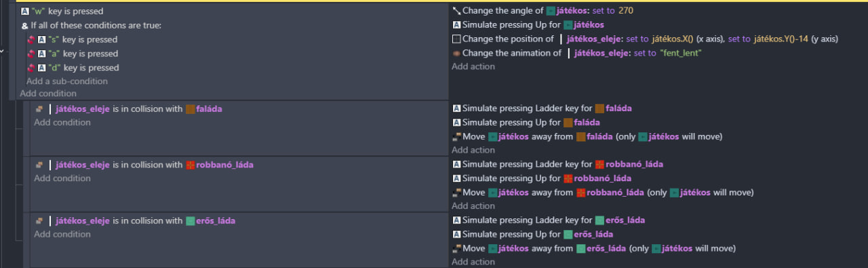Click the 'Add a sub-condition' link
The height and width of the screenshot is (268, 868).
click(x=66, y=81)
